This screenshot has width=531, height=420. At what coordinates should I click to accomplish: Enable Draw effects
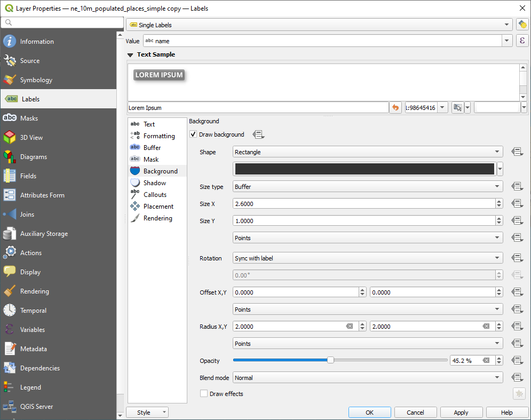point(203,394)
